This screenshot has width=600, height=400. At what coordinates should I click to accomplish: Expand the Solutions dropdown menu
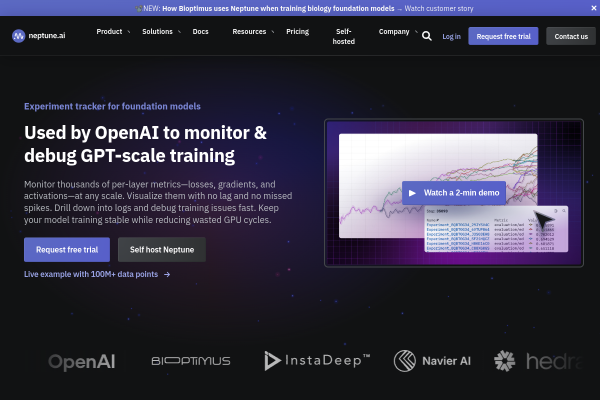161,32
